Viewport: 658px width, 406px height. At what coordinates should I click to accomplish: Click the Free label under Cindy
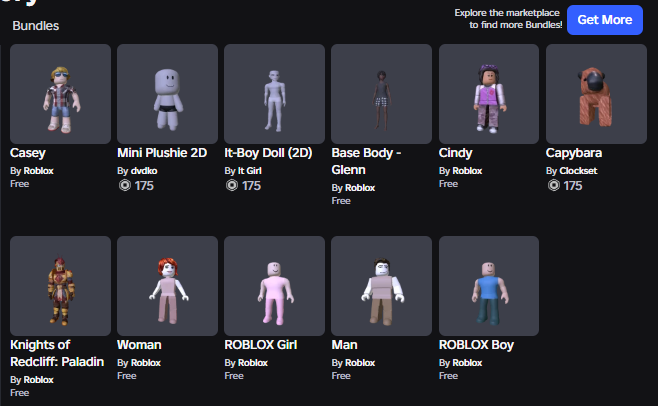coord(448,184)
